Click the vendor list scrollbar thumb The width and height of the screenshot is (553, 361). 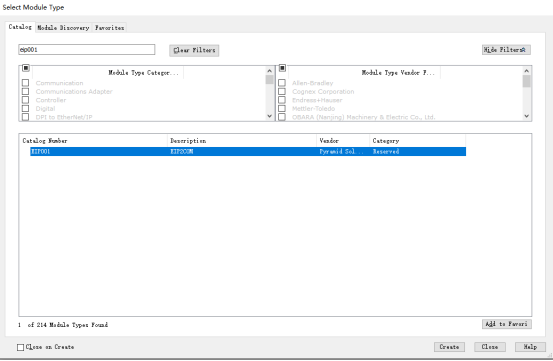(x=527, y=81)
